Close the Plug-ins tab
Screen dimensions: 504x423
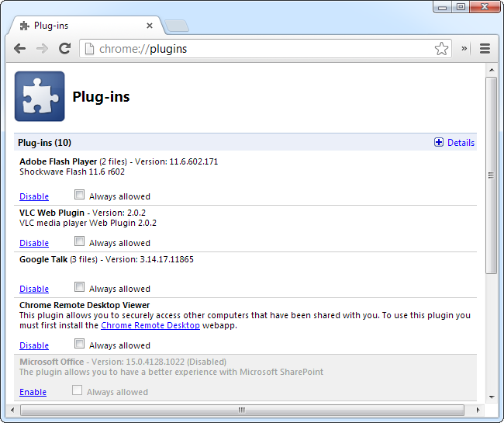(x=150, y=26)
